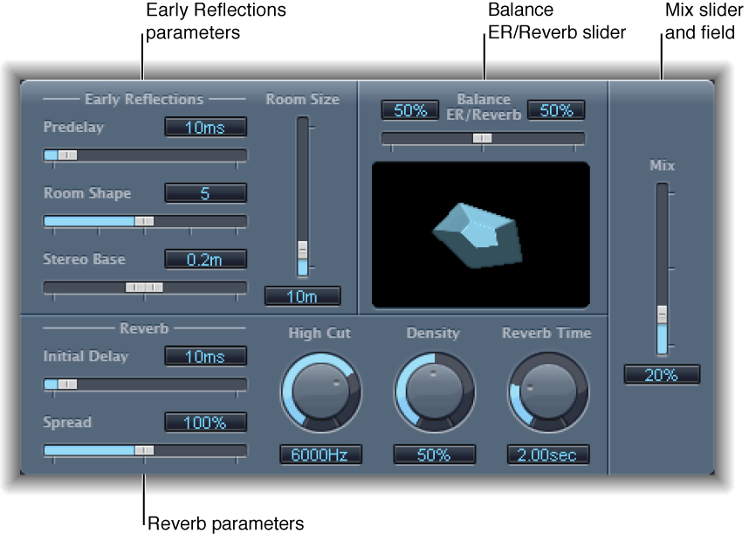Select the Room Size 10m field

(301, 297)
